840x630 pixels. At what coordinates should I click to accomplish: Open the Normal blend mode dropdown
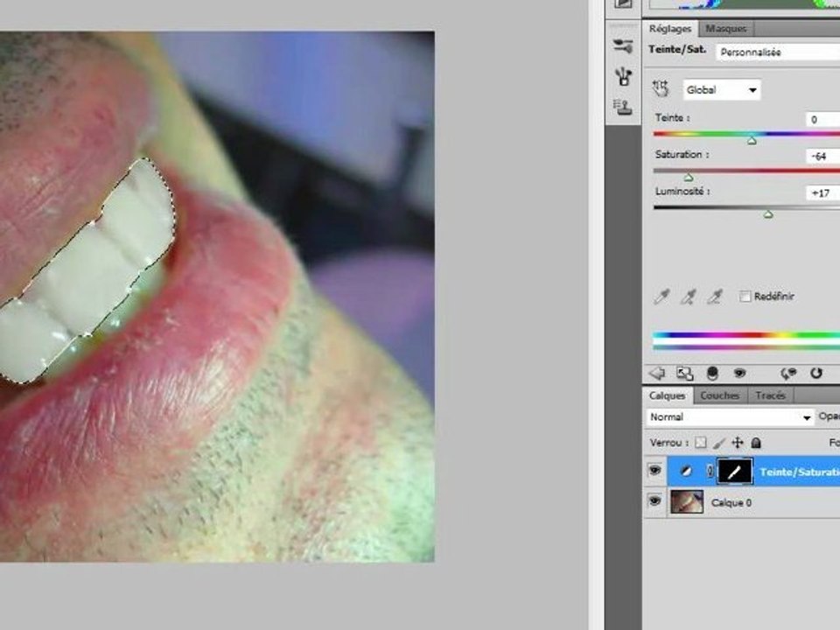click(x=730, y=416)
